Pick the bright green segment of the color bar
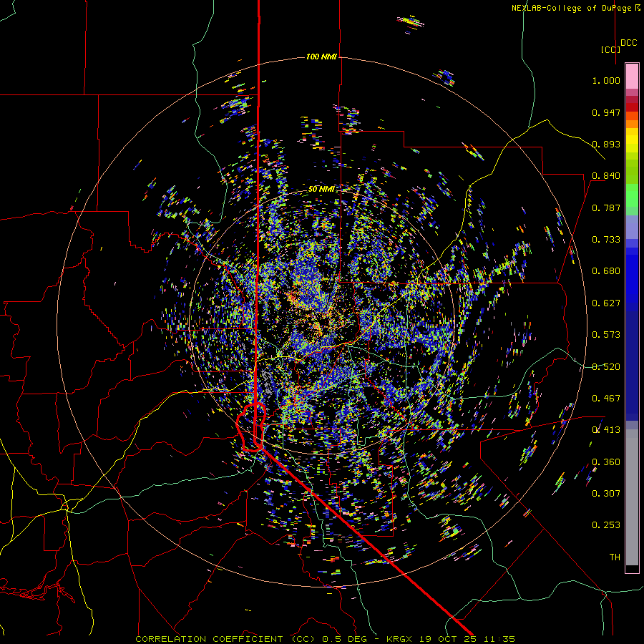Screen dimensions: 644x644 point(632,195)
